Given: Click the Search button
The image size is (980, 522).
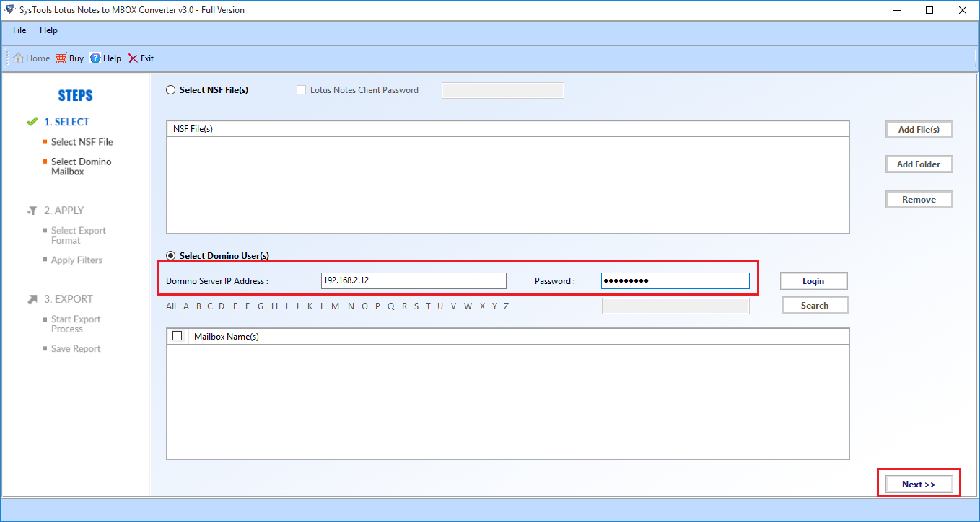Looking at the screenshot, I should (x=815, y=306).
